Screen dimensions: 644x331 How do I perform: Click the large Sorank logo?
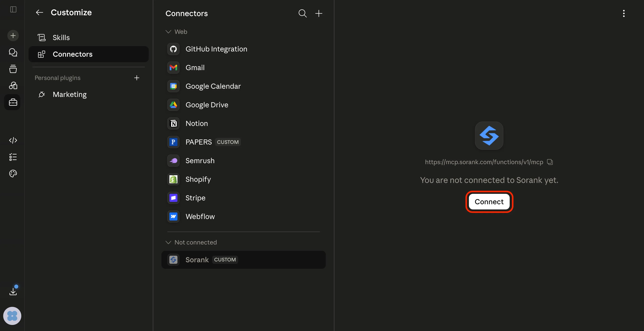489,136
